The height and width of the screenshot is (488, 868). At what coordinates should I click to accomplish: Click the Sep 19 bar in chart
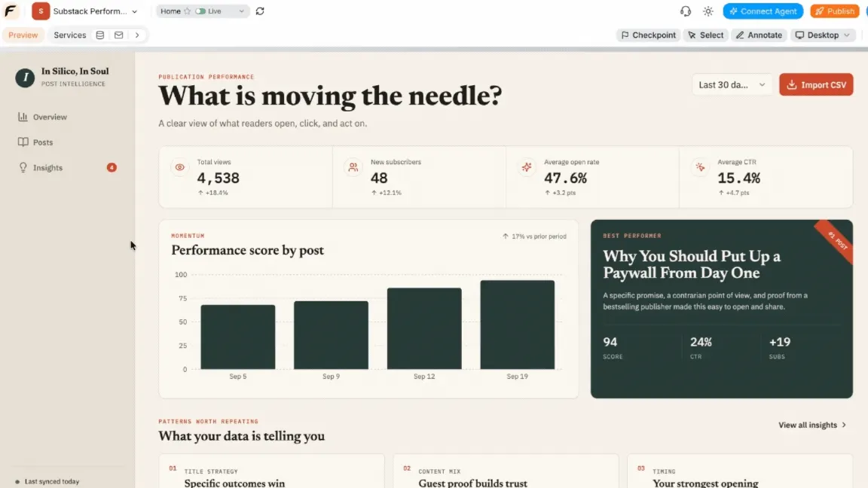point(518,325)
